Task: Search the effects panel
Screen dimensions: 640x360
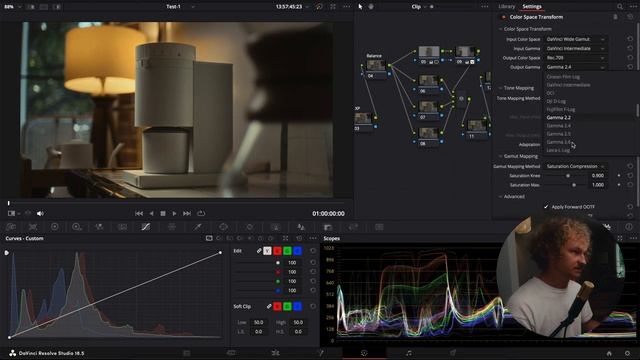Action: pyautogui.click(x=620, y=7)
